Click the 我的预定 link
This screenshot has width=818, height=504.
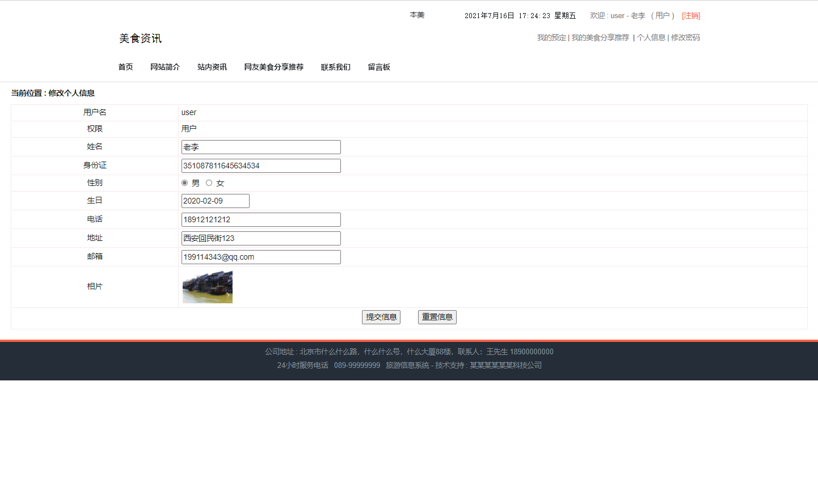[x=551, y=37]
